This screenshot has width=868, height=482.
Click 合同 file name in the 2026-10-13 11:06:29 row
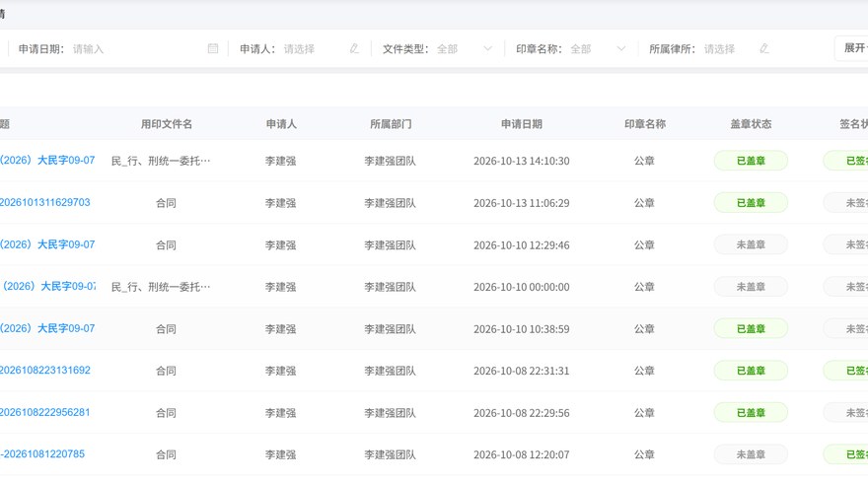click(x=166, y=203)
